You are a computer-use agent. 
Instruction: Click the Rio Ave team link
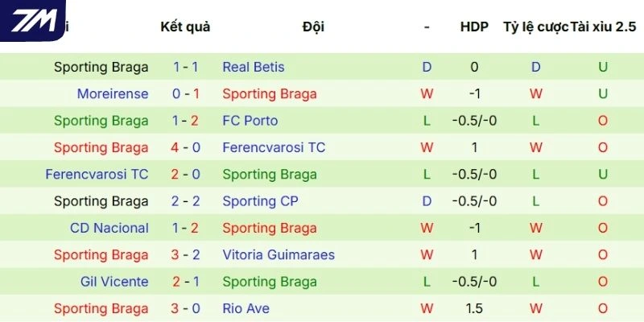point(246,308)
